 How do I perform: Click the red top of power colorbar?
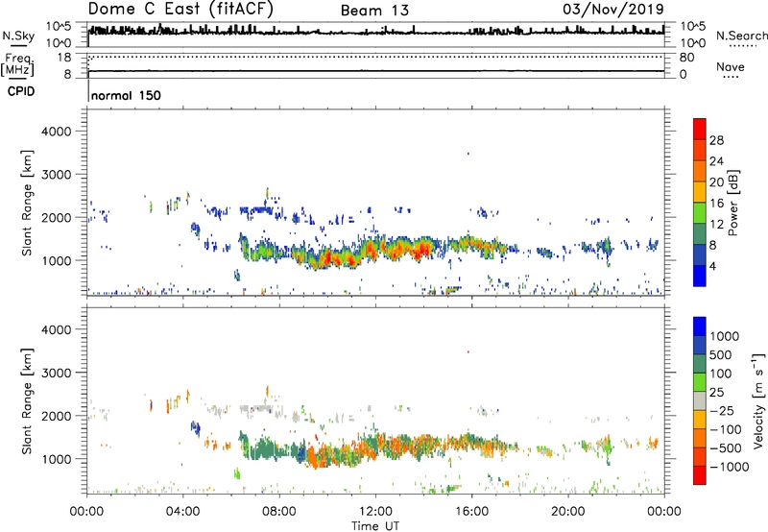[x=700, y=129]
